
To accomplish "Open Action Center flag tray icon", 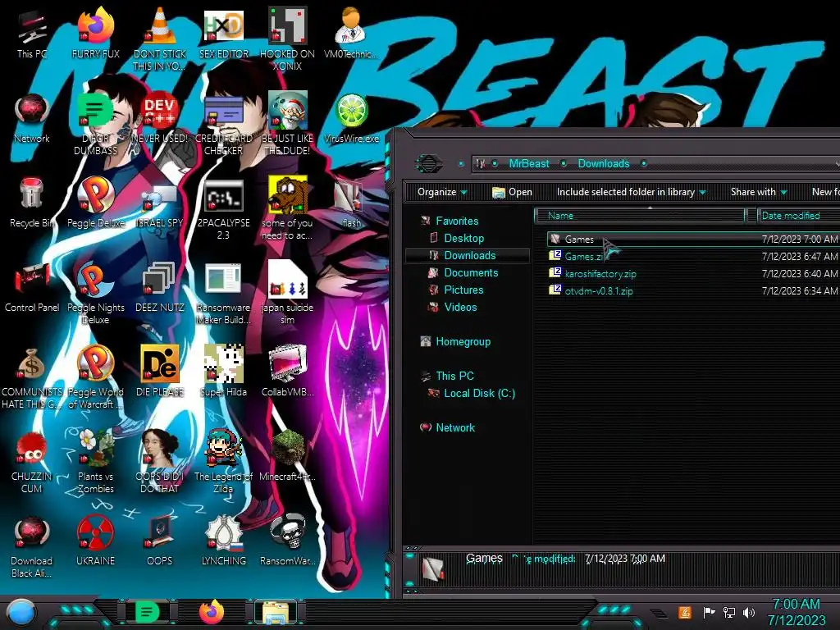I will tap(709, 612).
